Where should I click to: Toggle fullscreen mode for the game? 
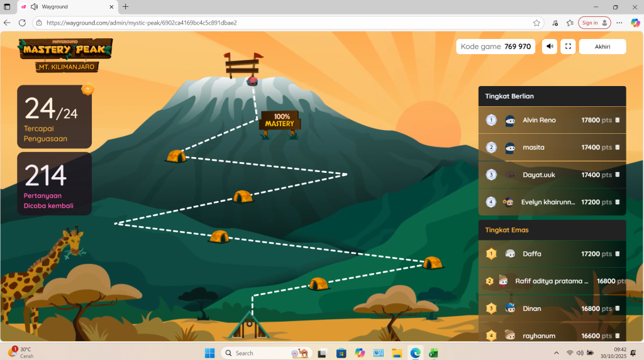point(568,46)
